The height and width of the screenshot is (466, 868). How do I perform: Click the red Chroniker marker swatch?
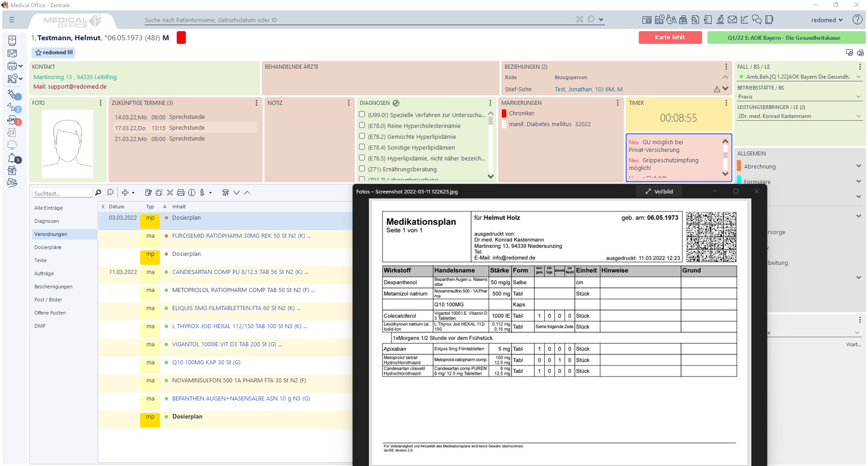[504, 113]
